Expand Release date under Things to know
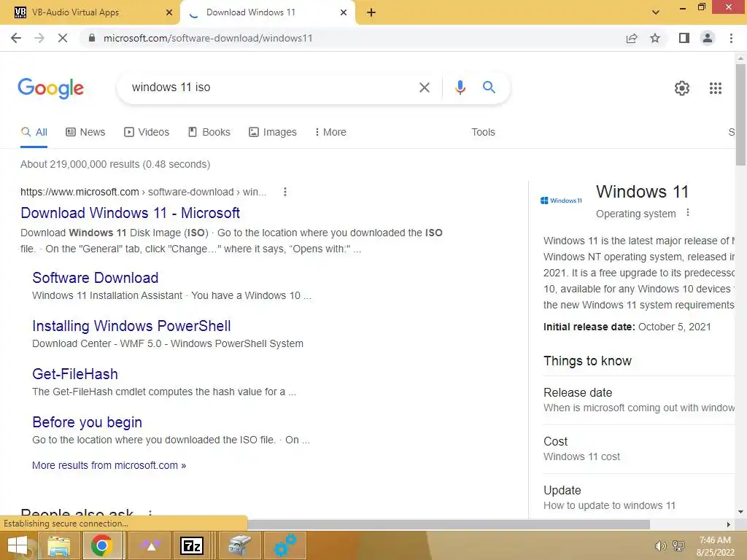 tap(638, 400)
